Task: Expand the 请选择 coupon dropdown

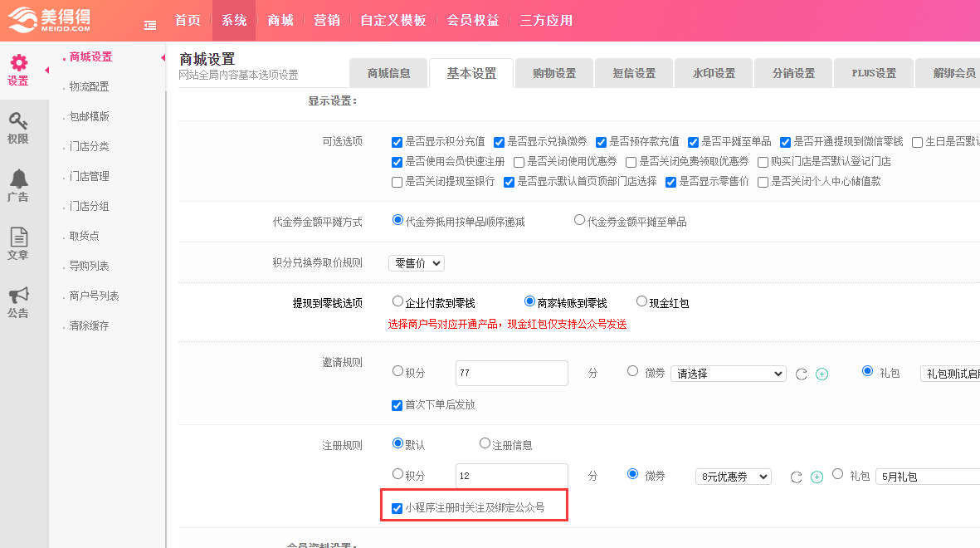Action: tap(728, 374)
